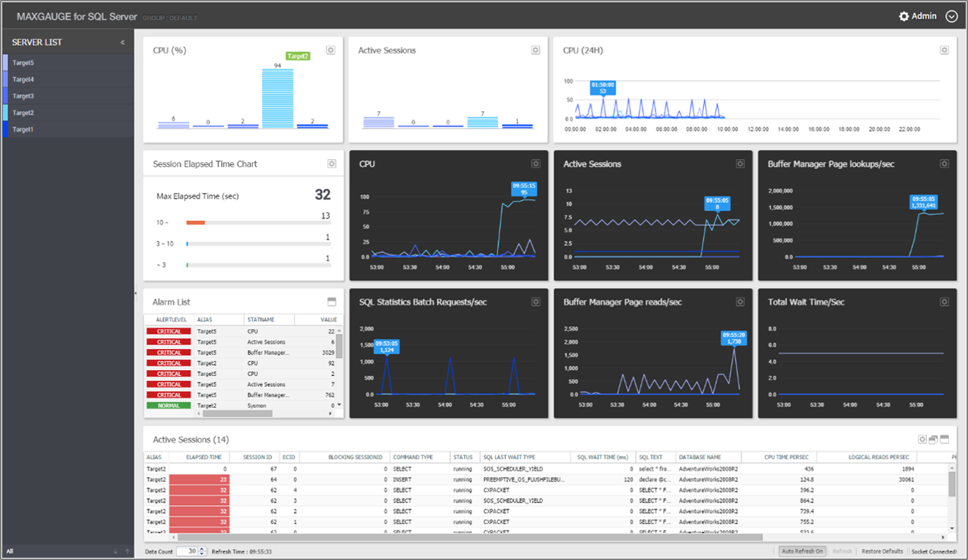This screenshot has height=560, width=968.
Task: Click the All group filter
Action: (x=10, y=551)
